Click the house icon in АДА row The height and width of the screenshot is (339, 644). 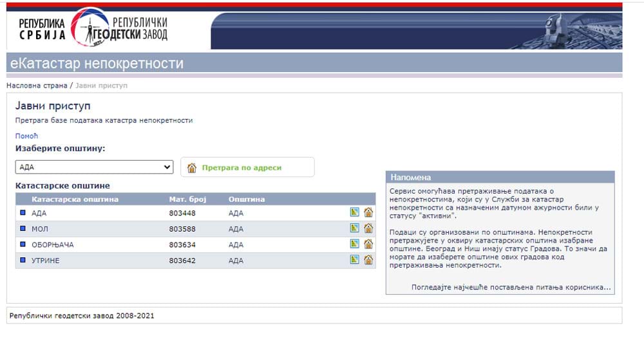point(368,212)
